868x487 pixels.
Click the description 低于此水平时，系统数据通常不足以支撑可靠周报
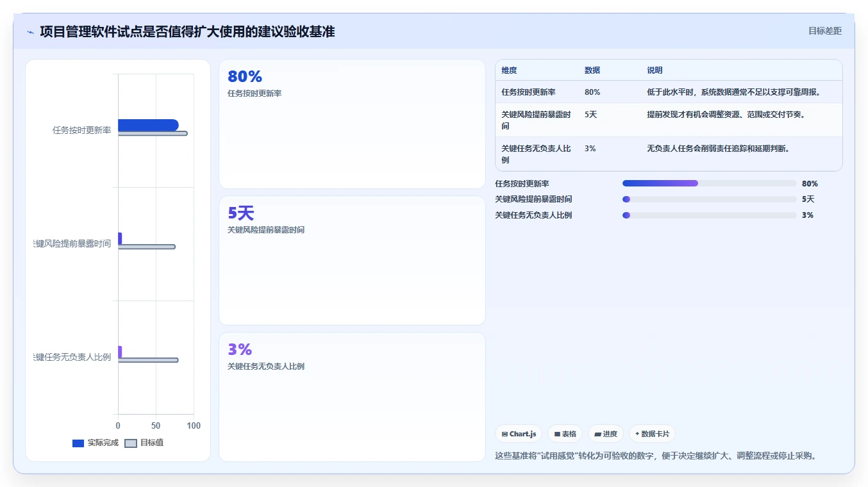[x=734, y=92]
